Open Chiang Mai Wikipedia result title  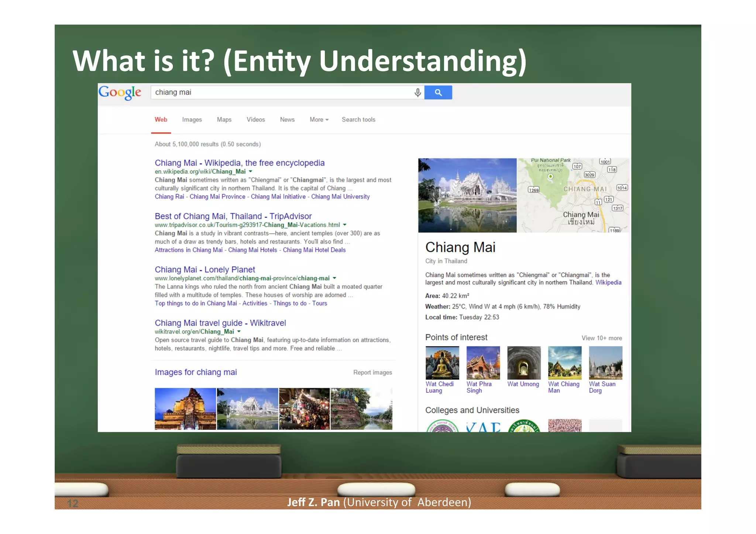pos(240,163)
